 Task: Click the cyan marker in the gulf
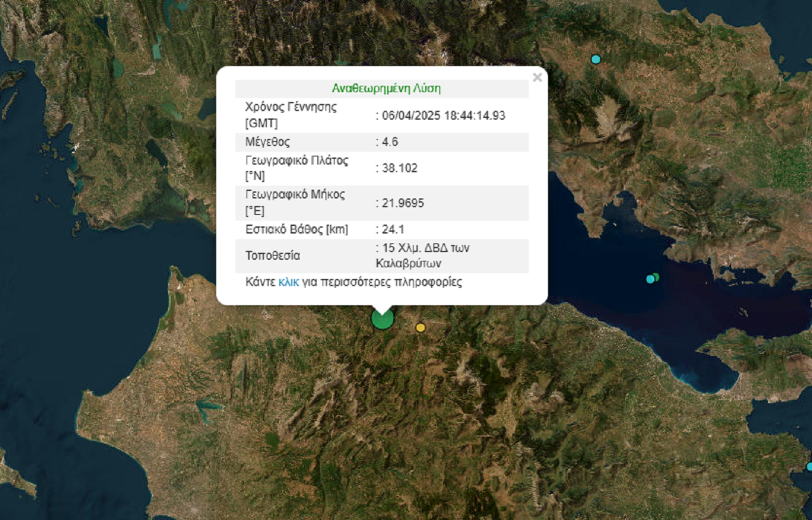tap(650, 279)
